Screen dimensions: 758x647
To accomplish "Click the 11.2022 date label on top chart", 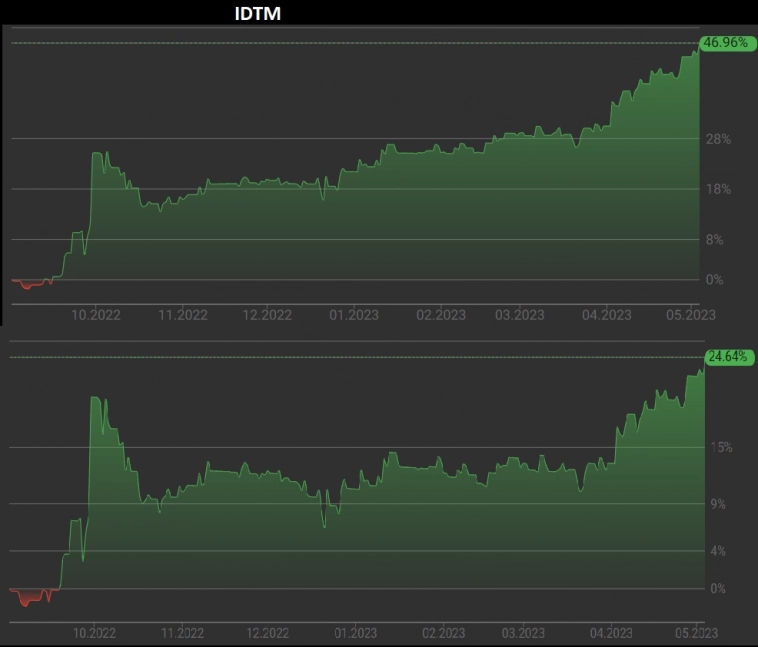I will 183,315.
